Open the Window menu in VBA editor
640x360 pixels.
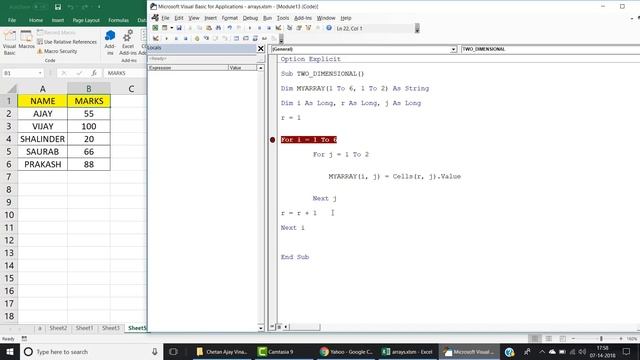coord(326,18)
